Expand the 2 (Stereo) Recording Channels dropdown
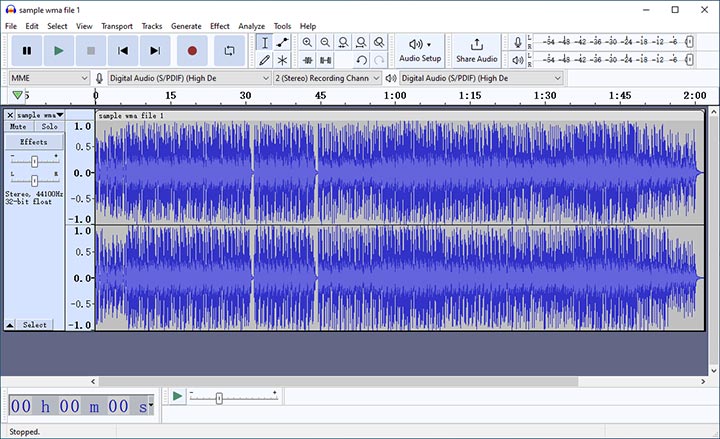The height and width of the screenshot is (439, 720). (327, 77)
